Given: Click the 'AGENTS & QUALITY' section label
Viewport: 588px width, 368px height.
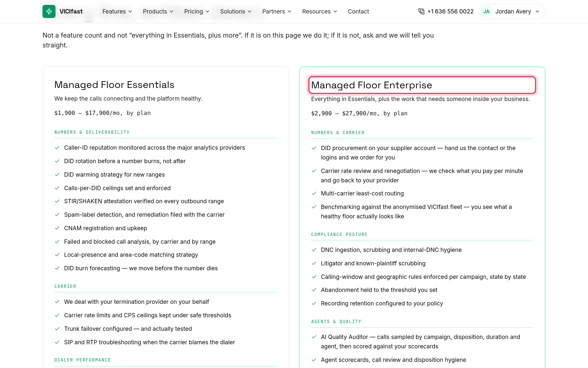Looking at the screenshot, I should tap(336, 322).
